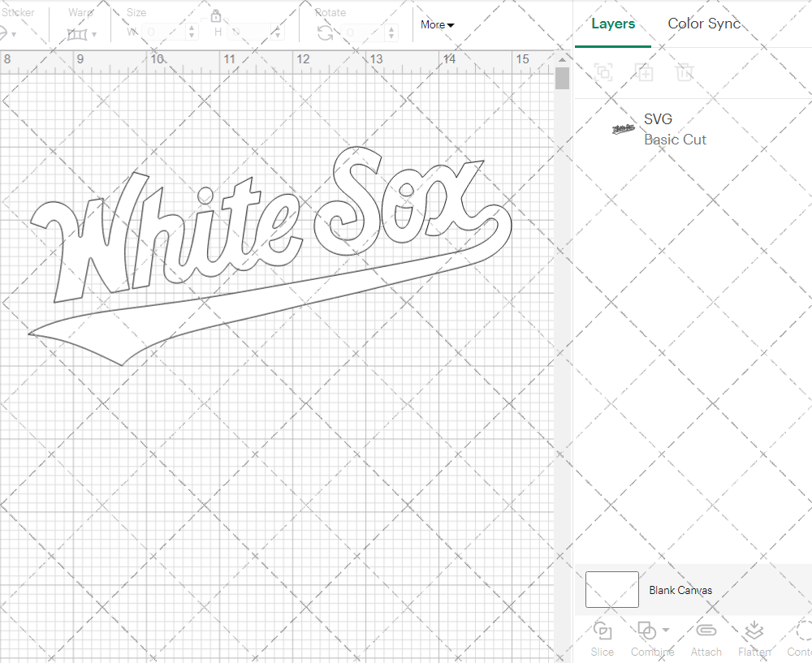Open the Warp dropdown arrow

[x=94, y=35]
